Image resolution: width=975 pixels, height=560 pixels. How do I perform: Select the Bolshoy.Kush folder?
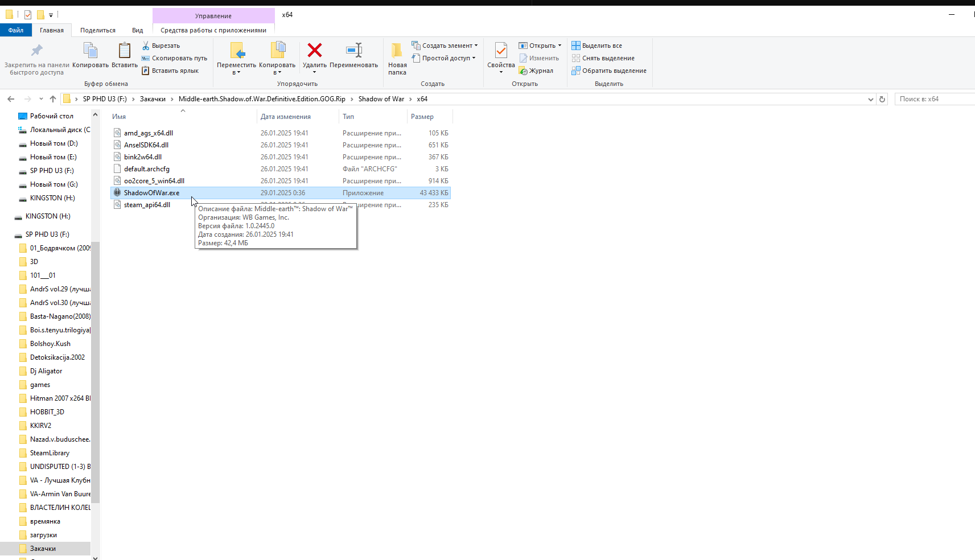tap(50, 344)
